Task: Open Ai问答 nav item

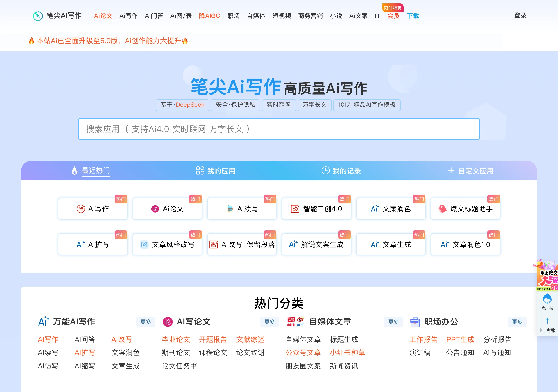Action: pyautogui.click(x=154, y=16)
